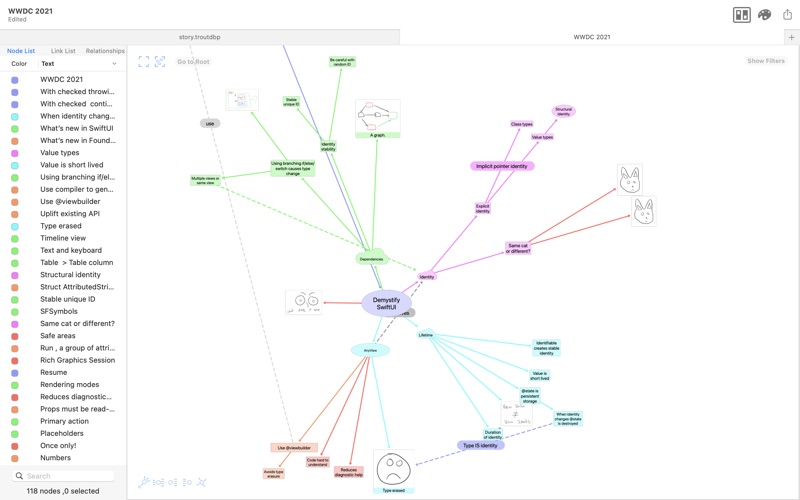The image size is (800, 500).
Task: Click the Color column header
Action: pos(19,64)
